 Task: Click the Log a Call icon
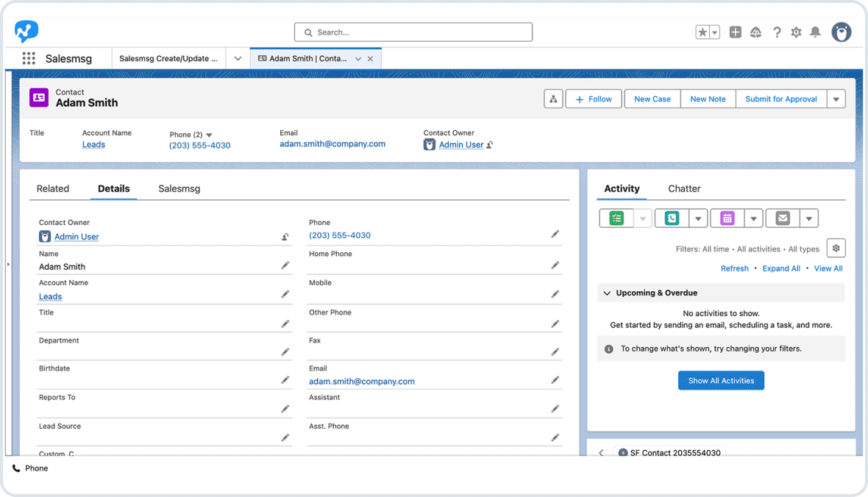(672, 218)
